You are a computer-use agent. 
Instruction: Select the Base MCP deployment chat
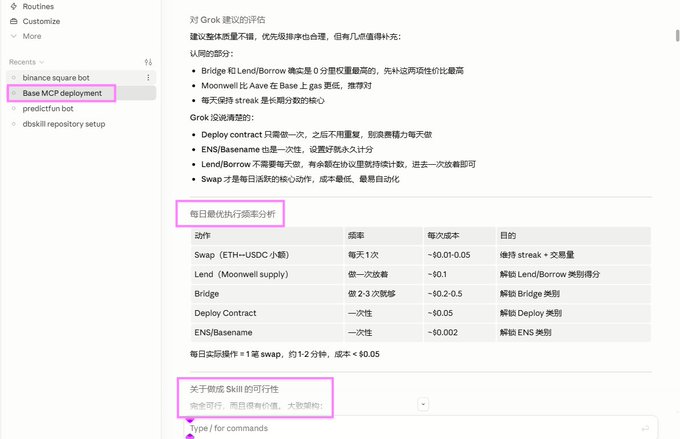[x=62, y=93]
